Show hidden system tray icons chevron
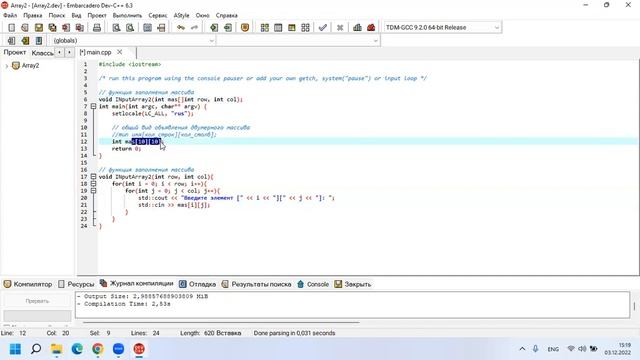640x360 pixels. coord(522,349)
